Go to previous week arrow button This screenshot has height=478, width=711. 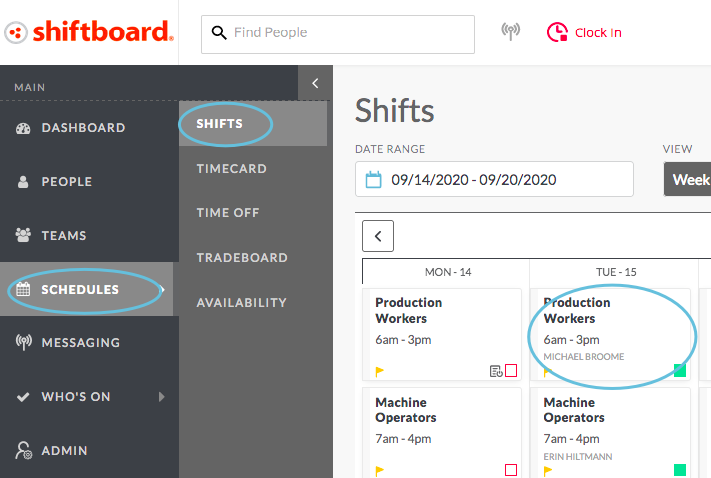click(x=378, y=236)
